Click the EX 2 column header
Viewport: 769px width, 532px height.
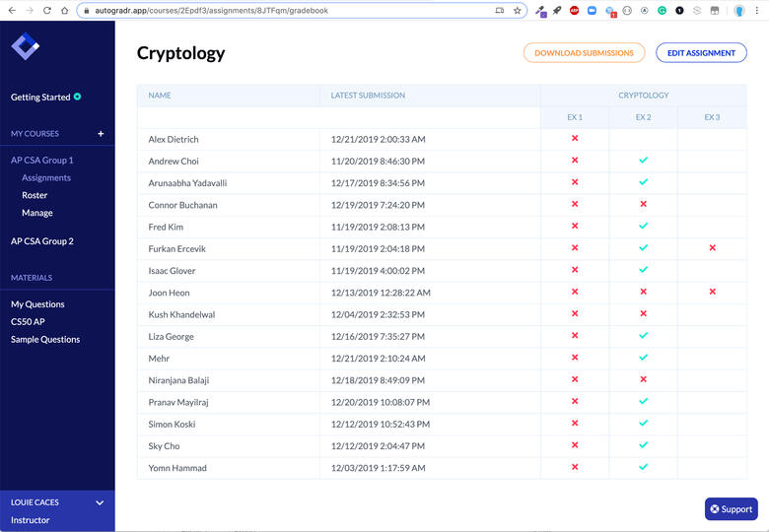coord(644,117)
